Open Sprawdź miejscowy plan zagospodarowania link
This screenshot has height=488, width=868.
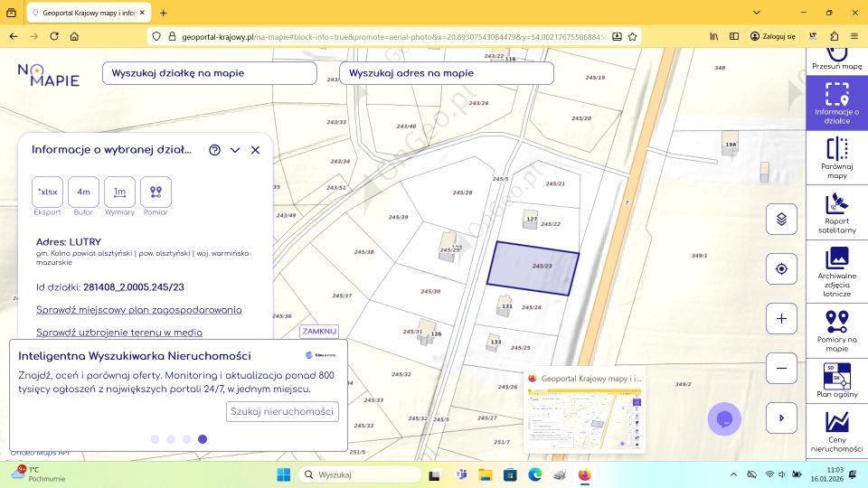(138, 310)
